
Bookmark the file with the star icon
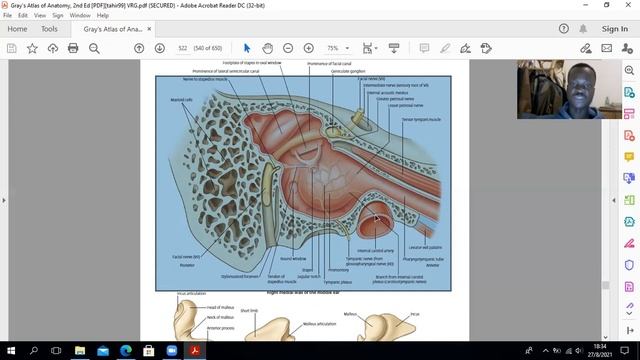pyautogui.click(x=32, y=48)
